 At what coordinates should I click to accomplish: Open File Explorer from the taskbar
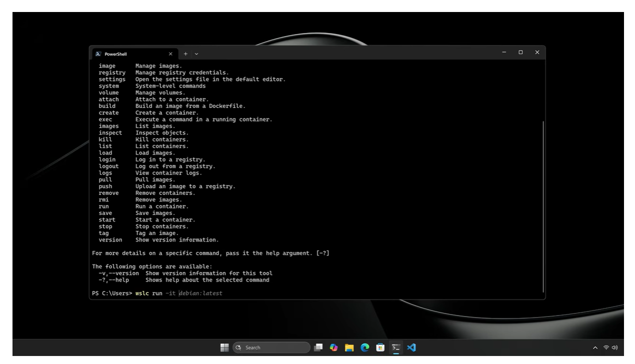(349, 347)
